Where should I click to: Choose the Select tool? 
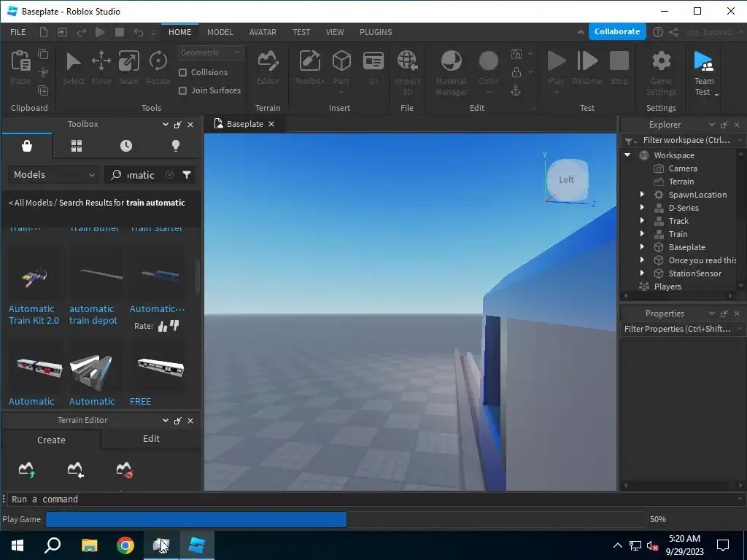(74, 67)
